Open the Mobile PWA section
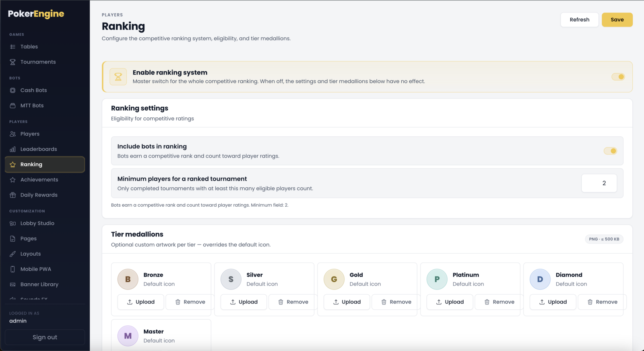The image size is (644, 351). tap(45, 269)
